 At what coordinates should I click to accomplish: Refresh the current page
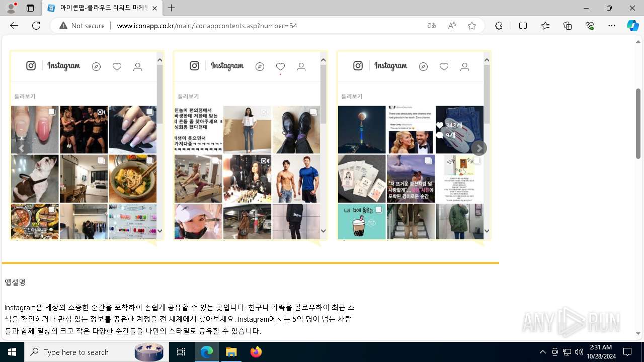36,26
